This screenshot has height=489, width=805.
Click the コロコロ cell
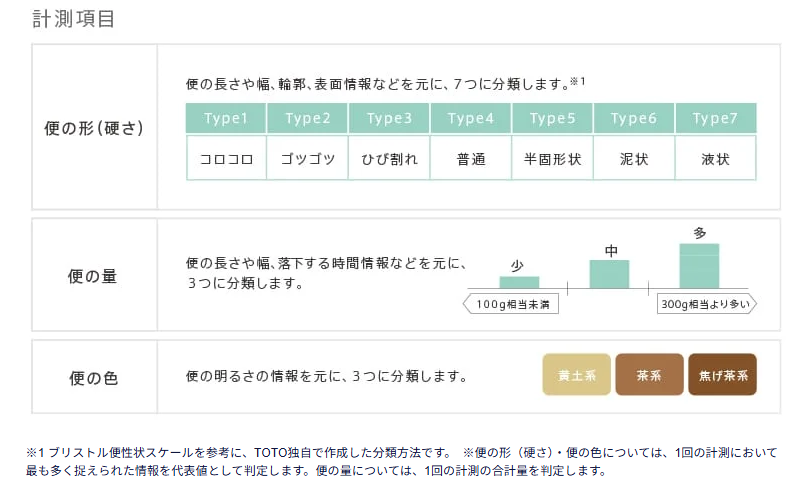point(226,158)
